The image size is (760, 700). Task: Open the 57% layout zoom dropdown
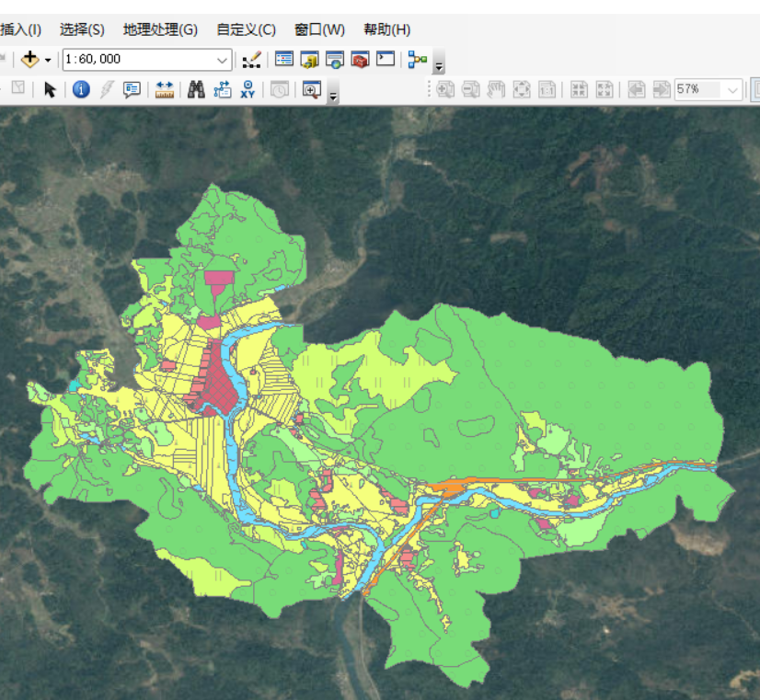point(732,89)
